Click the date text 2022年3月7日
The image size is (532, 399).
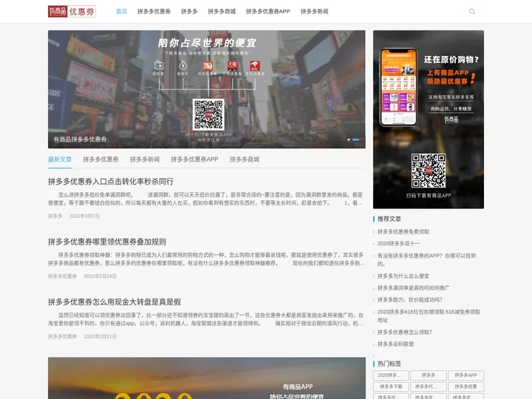pyautogui.click(x=84, y=216)
